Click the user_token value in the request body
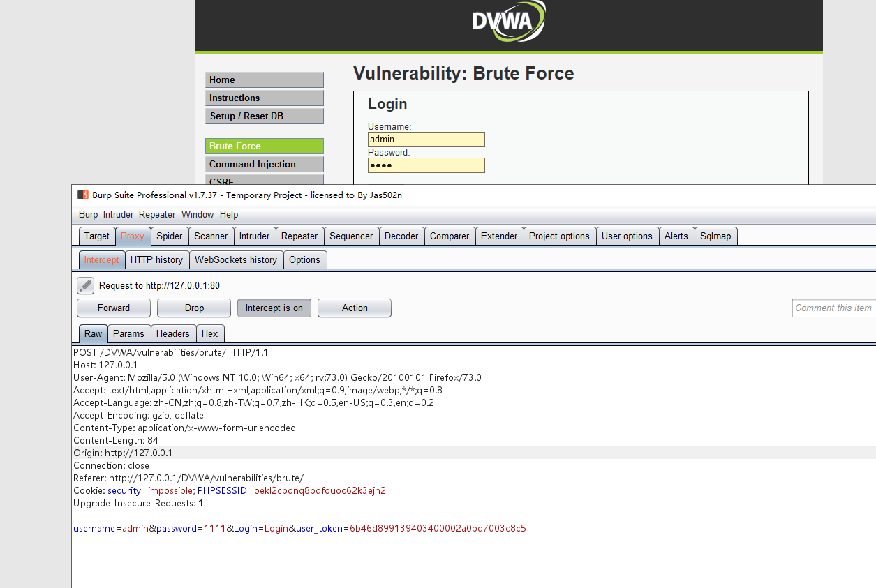Screen dimensions: 876x588 click(438, 528)
